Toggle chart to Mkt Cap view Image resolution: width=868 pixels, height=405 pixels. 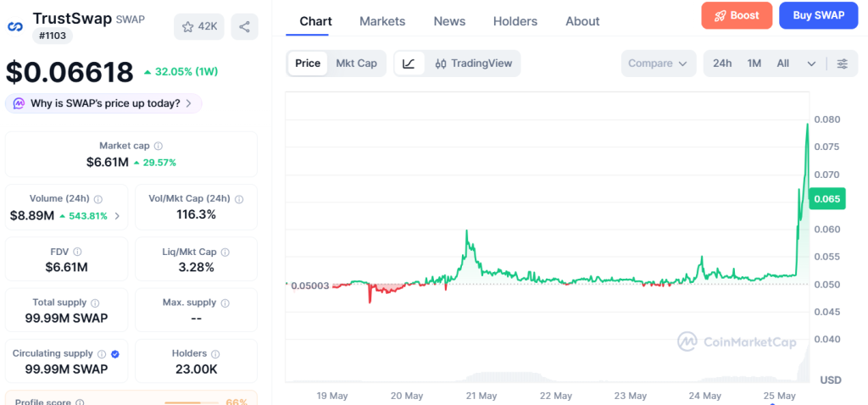click(x=357, y=63)
